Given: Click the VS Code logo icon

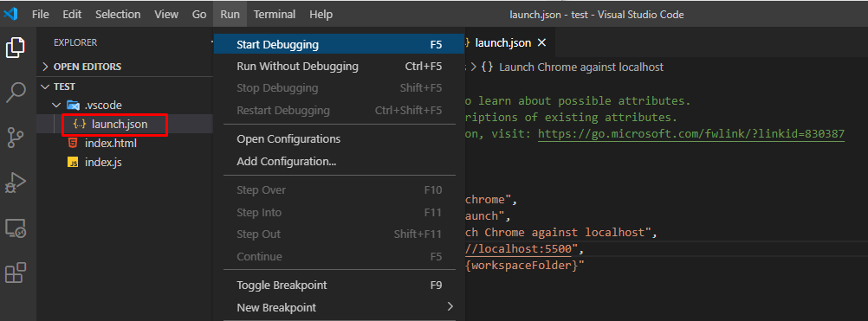Looking at the screenshot, I should [10, 15].
